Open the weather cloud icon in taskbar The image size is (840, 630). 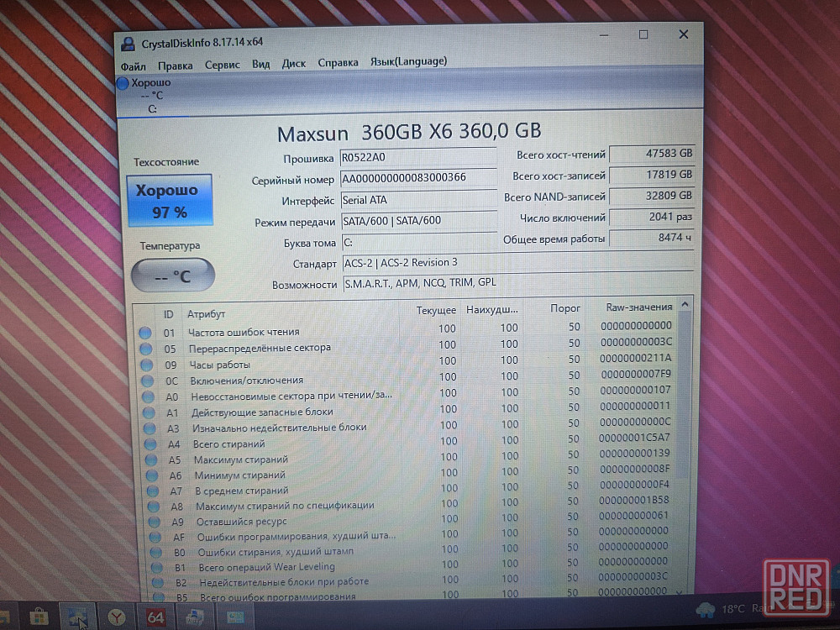pyautogui.click(x=705, y=609)
